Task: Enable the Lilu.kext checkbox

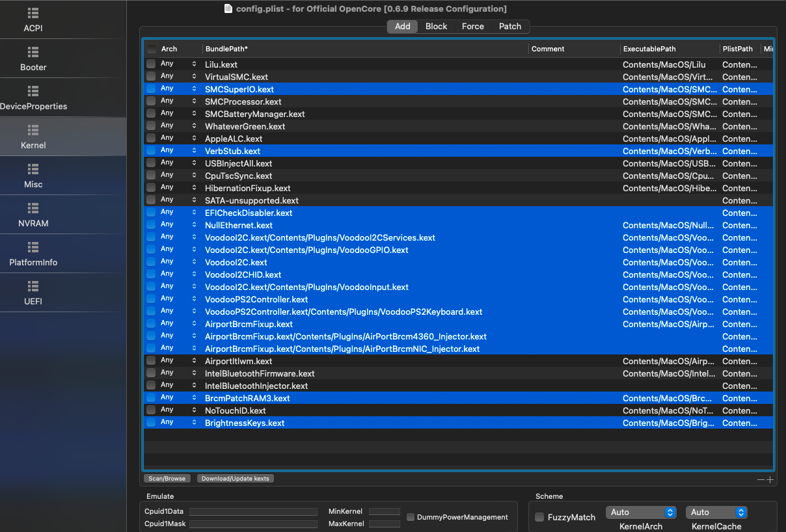Action: point(151,64)
